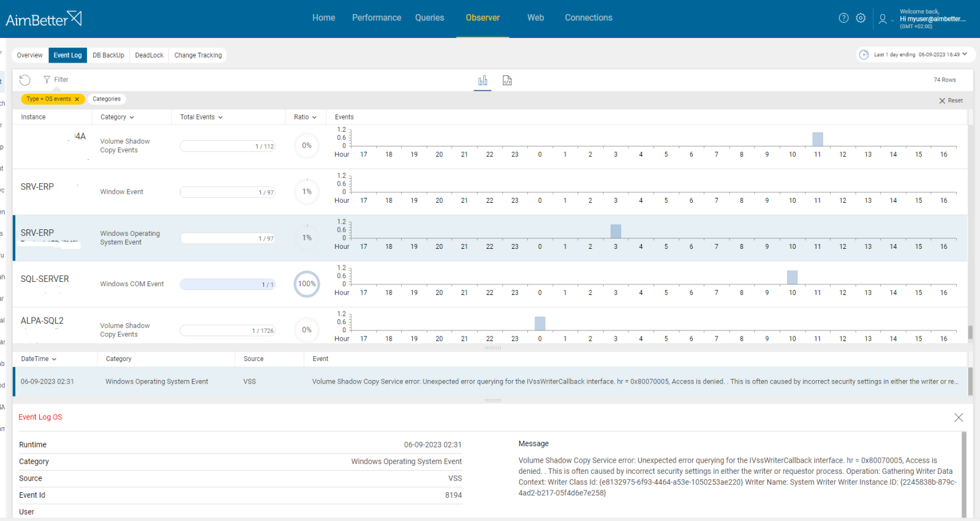
Task: Click the Windows COM Event category cell
Action: (132, 284)
